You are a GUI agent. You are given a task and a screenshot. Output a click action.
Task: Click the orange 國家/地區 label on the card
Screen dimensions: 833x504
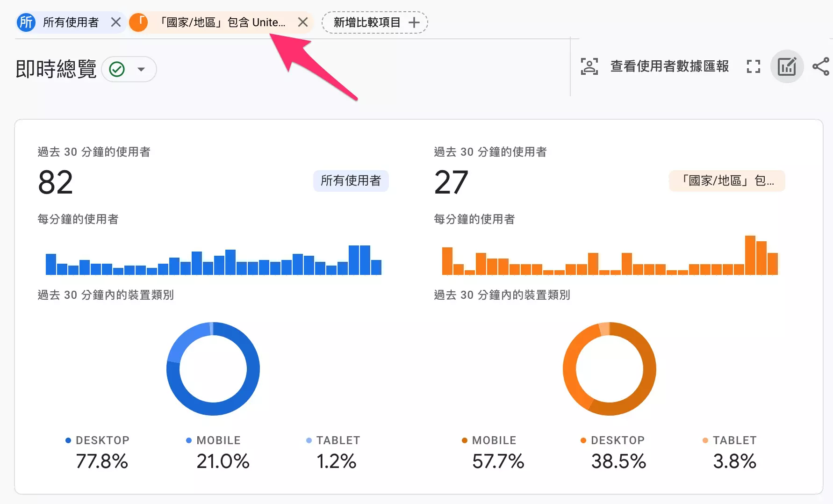(727, 181)
